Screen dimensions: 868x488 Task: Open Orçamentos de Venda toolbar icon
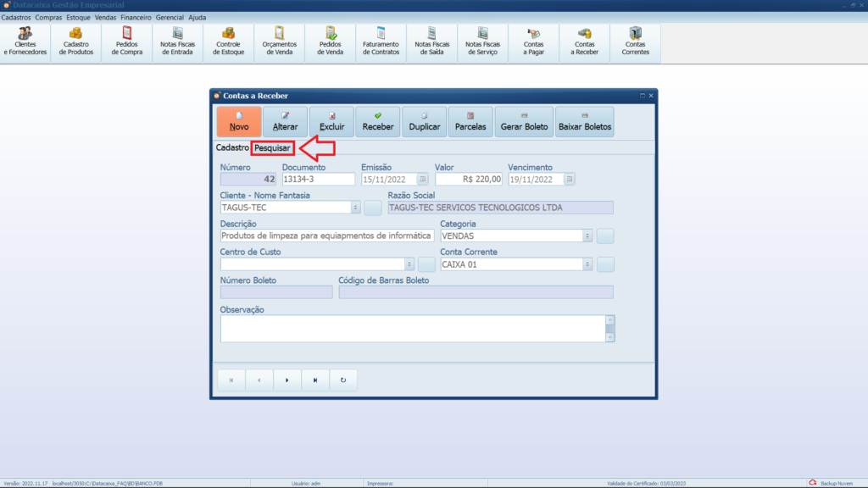pos(279,42)
